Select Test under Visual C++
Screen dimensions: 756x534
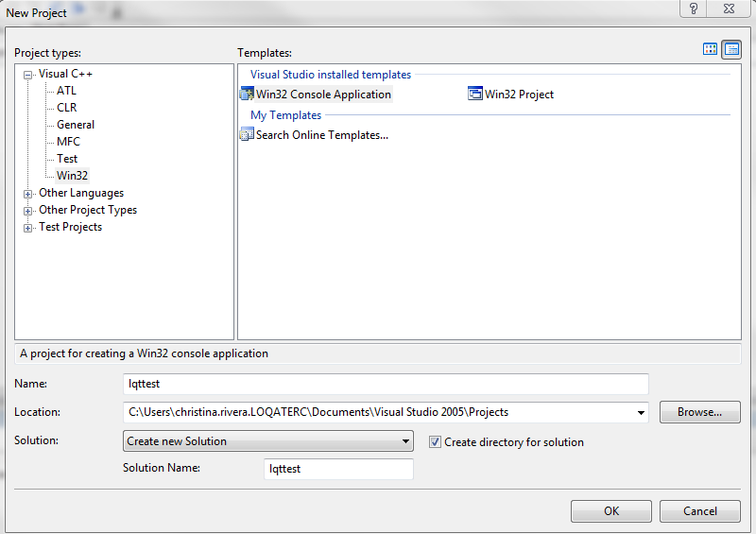click(66, 158)
